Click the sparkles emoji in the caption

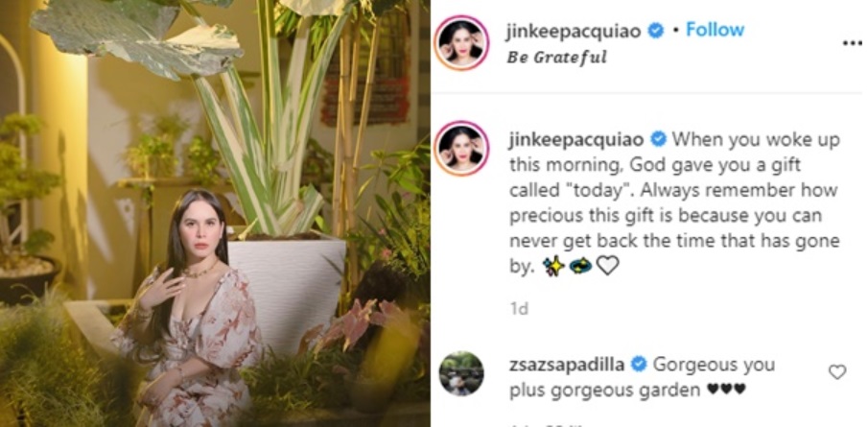553,267
